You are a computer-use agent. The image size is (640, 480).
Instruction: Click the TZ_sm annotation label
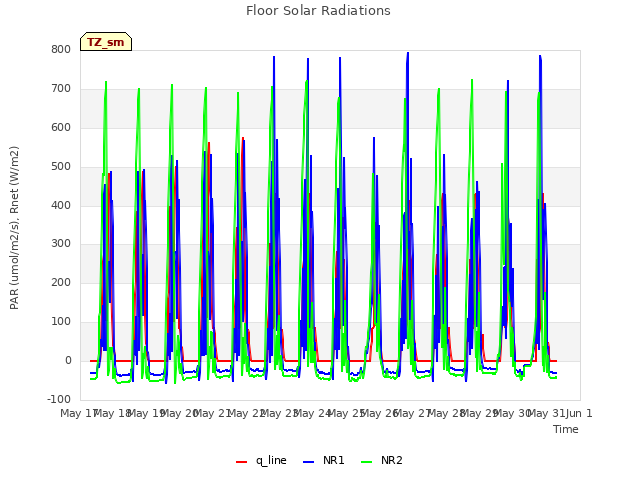point(106,42)
